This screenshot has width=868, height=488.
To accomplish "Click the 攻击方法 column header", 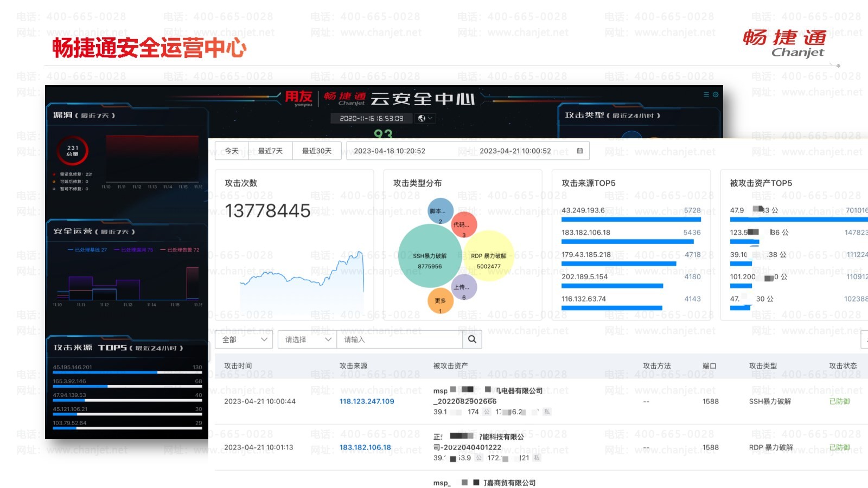I will pyautogui.click(x=657, y=366).
